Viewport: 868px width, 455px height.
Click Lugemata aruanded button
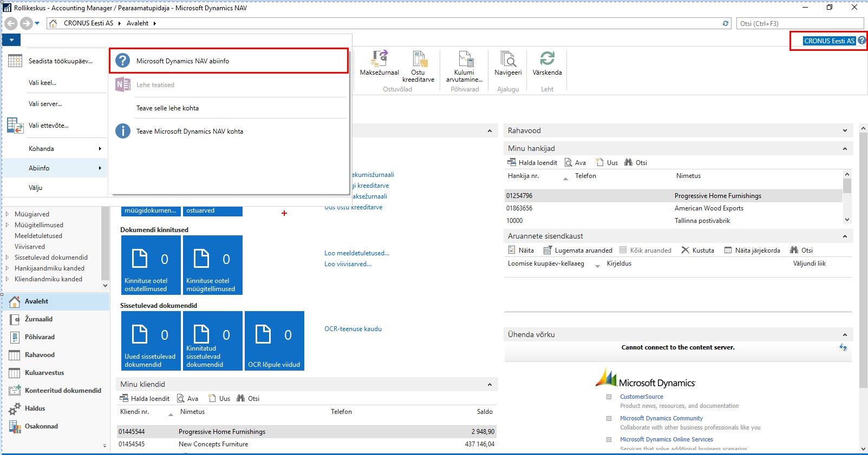(x=578, y=250)
